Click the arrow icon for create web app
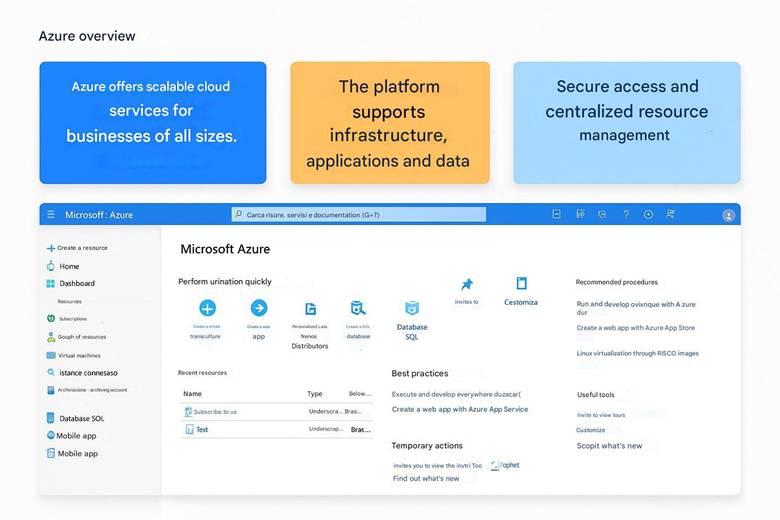The image size is (780, 520). coord(258,308)
